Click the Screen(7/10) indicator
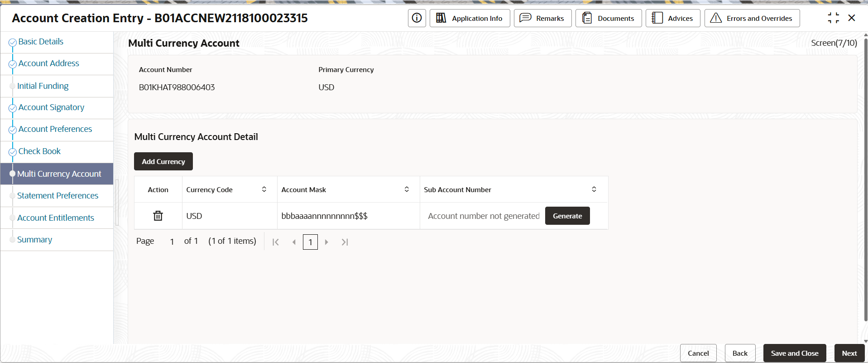The image size is (868, 363). 834,43
